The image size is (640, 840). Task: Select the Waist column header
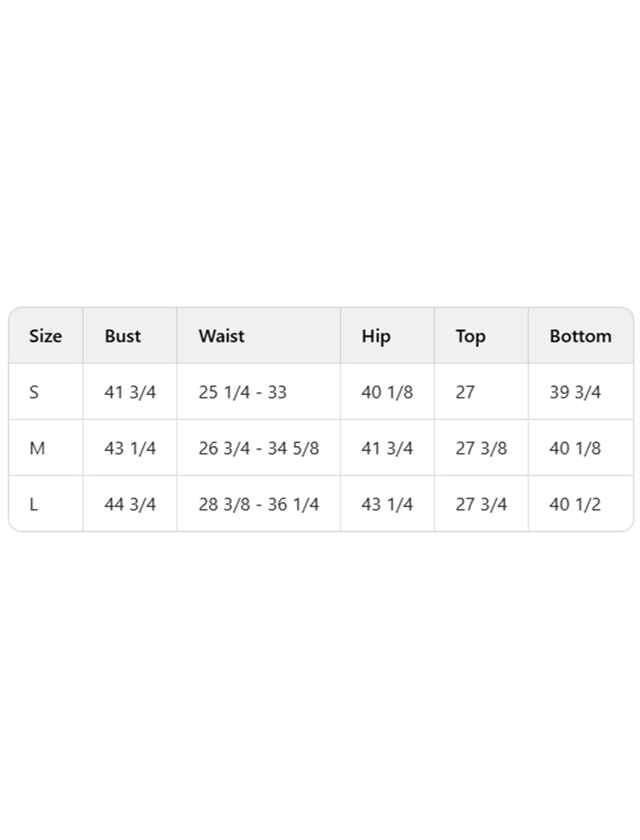222,336
